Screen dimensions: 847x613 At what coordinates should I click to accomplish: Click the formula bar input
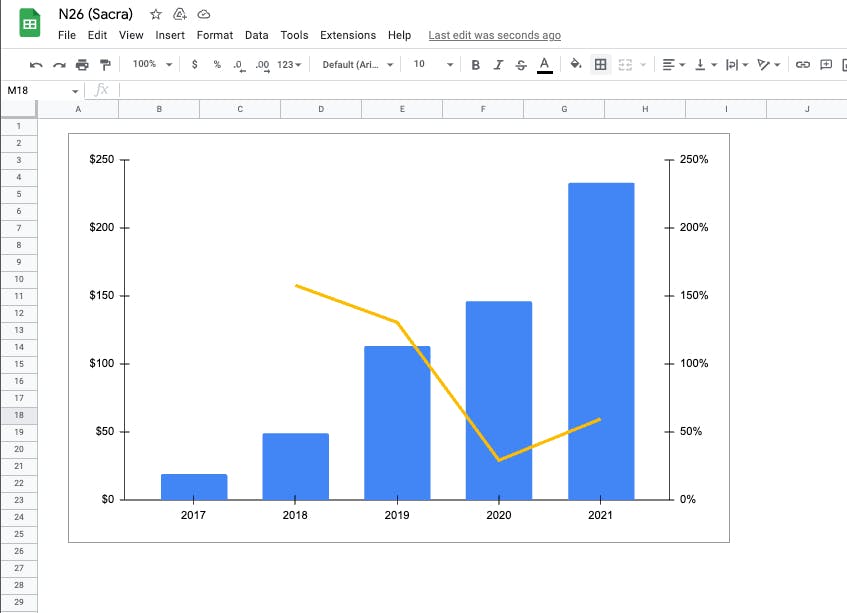pyautogui.click(x=481, y=90)
